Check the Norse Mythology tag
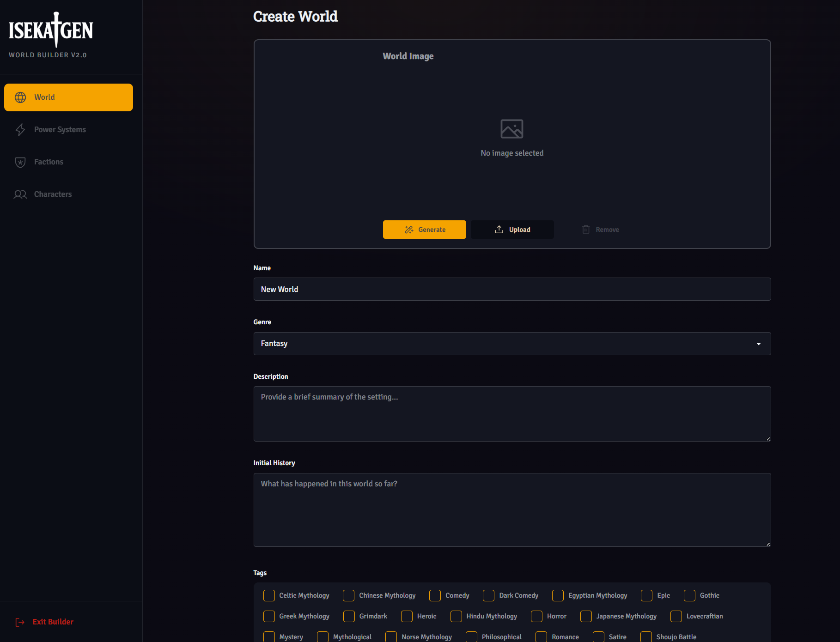Viewport: 840px width, 642px height. coord(391,637)
